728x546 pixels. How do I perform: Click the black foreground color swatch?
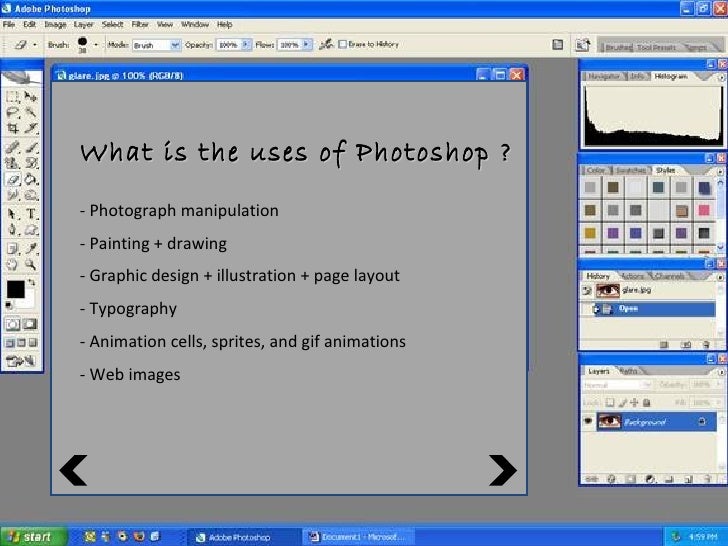point(15,290)
